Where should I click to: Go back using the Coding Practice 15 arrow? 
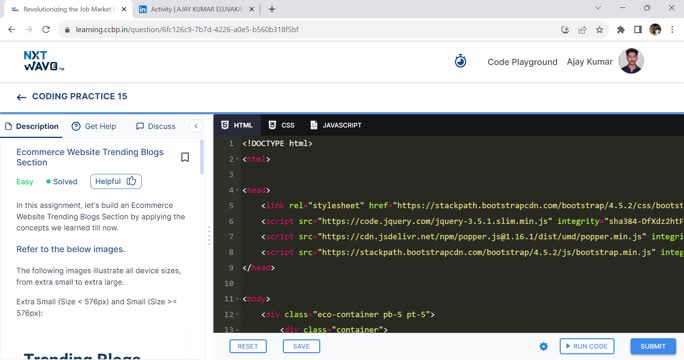(x=21, y=97)
